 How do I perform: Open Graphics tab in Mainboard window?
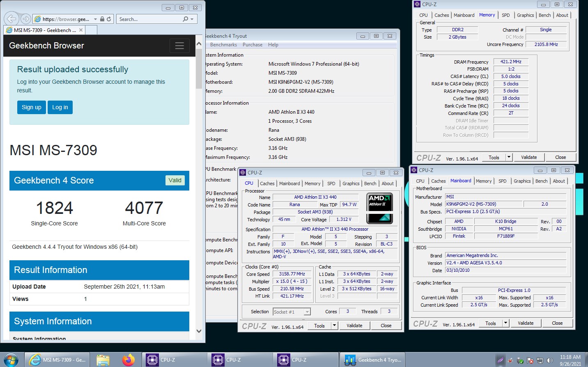[x=522, y=181]
